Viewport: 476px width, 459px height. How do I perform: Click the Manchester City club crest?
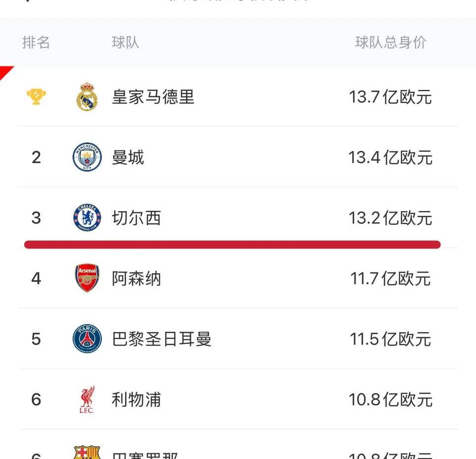point(87,157)
